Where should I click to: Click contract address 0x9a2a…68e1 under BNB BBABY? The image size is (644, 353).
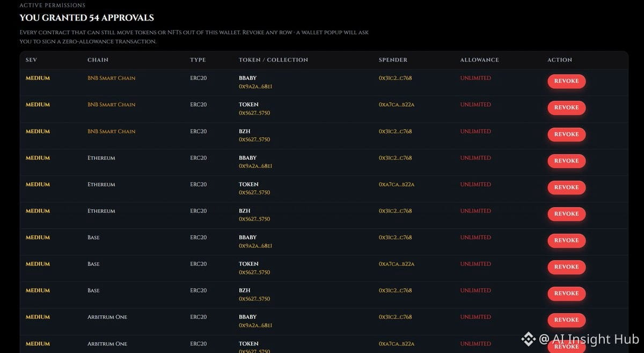pyautogui.click(x=255, y=87)
